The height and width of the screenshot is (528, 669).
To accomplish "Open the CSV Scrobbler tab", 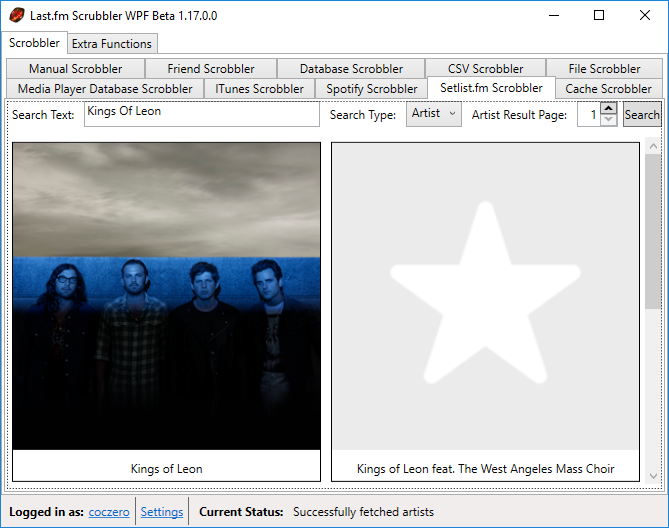I will point(486,69).
